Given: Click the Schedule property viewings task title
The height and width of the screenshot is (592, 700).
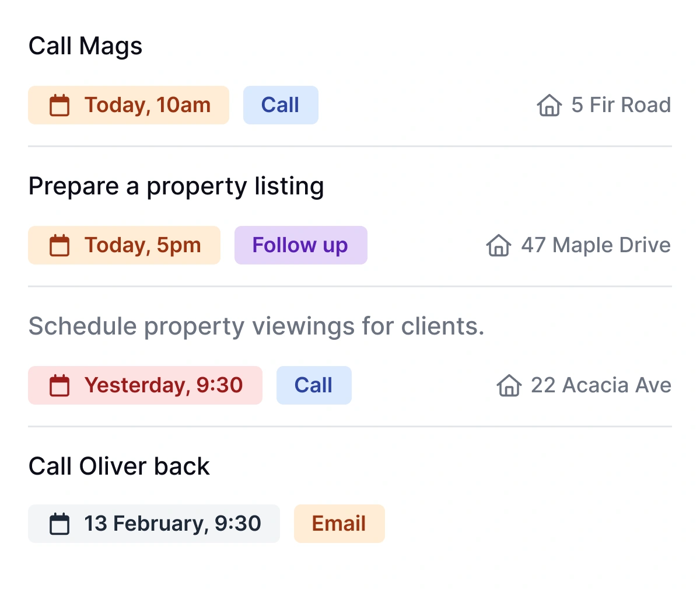Looking at the screenshot, I should tap(257, 326).
